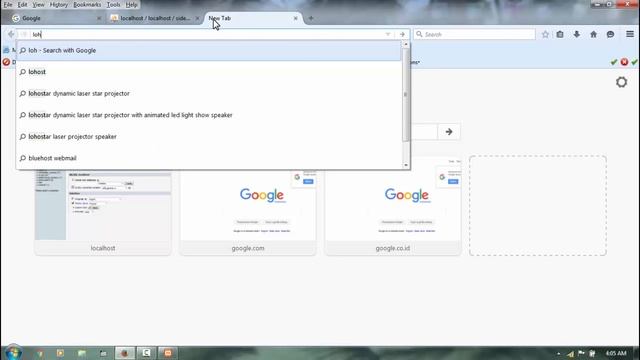Open the History menu
The width and height of the screenshot is (640, 360).
pos(59,5)
